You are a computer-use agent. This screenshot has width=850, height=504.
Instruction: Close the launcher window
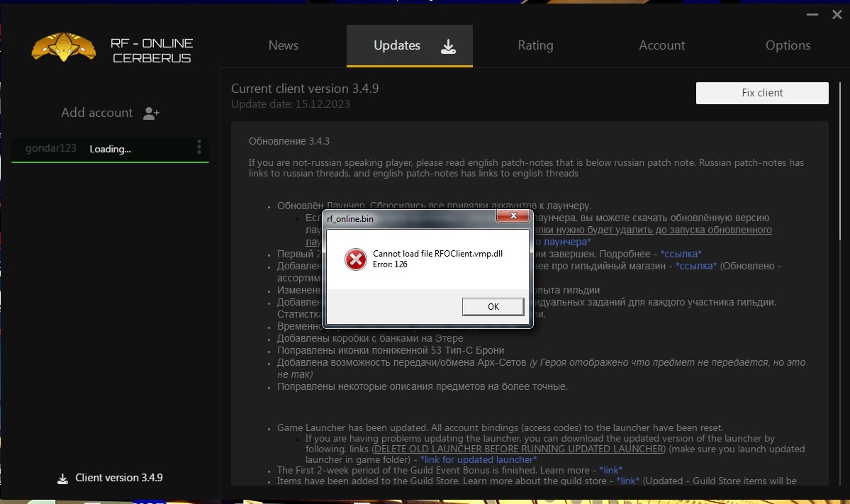(837, 15)
